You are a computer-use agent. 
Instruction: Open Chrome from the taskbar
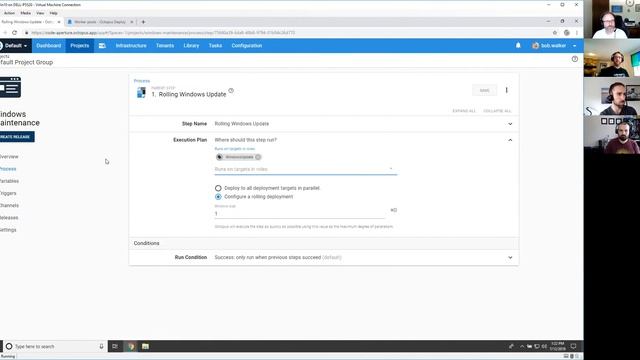(131, 346)
